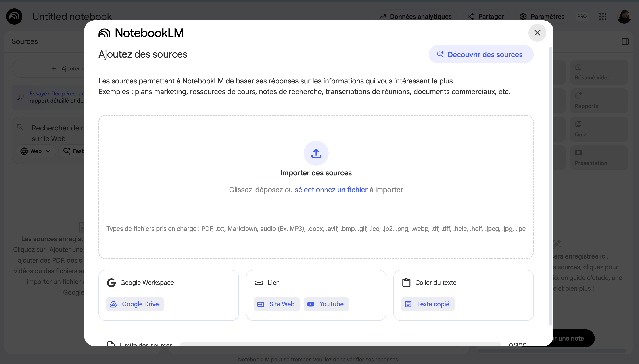The image size is (639, 364).
Task: Click the Untitled notebook title field
Action: (72, 17)
